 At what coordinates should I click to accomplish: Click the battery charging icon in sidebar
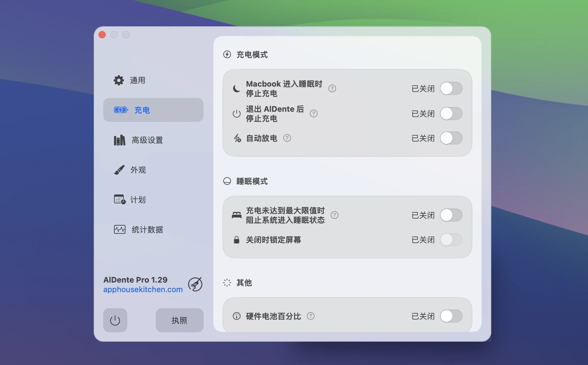point(121,110)
